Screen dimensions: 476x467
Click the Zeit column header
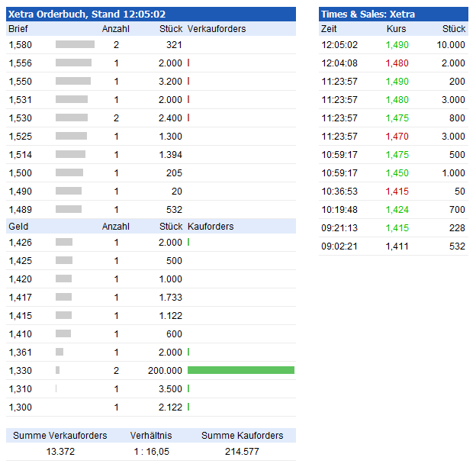click(x=330, y=28)
